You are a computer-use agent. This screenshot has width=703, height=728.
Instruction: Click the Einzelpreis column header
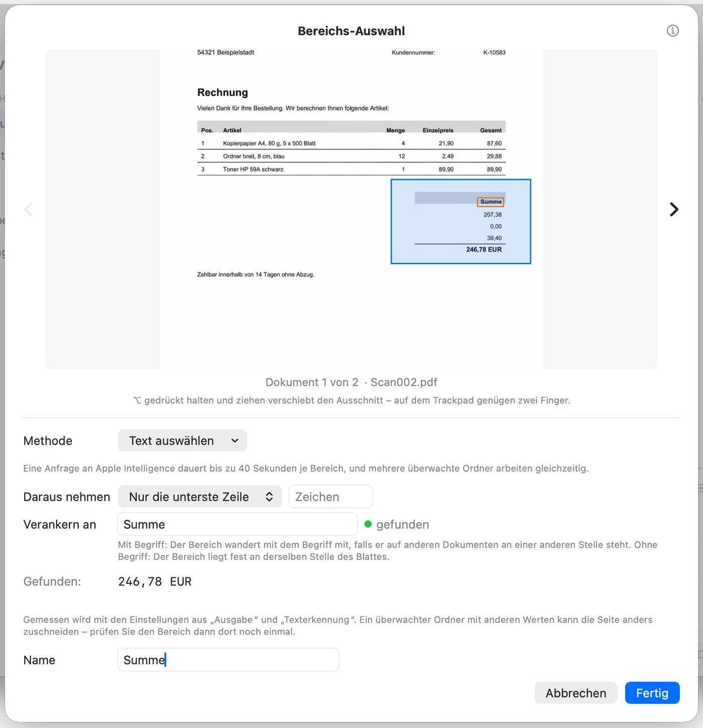(438, 131)
